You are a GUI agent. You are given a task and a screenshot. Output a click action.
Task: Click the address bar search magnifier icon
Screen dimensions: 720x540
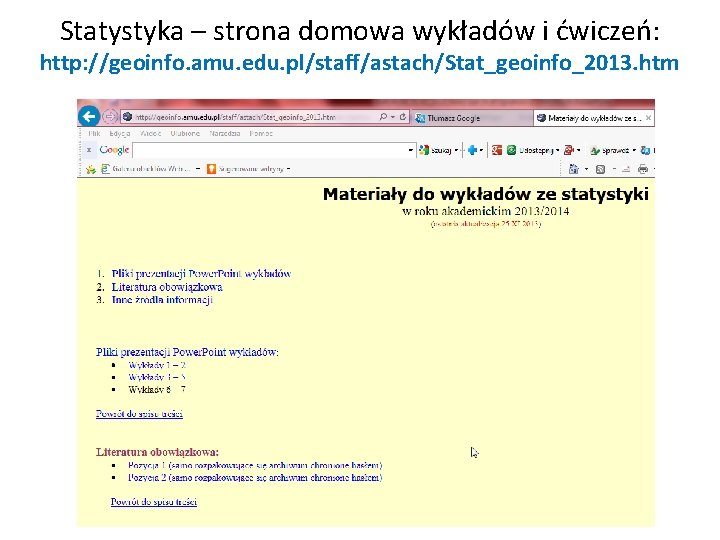382,117
